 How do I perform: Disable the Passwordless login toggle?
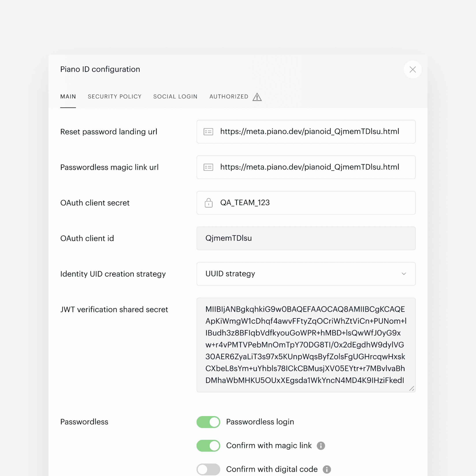tap(208, 422)
